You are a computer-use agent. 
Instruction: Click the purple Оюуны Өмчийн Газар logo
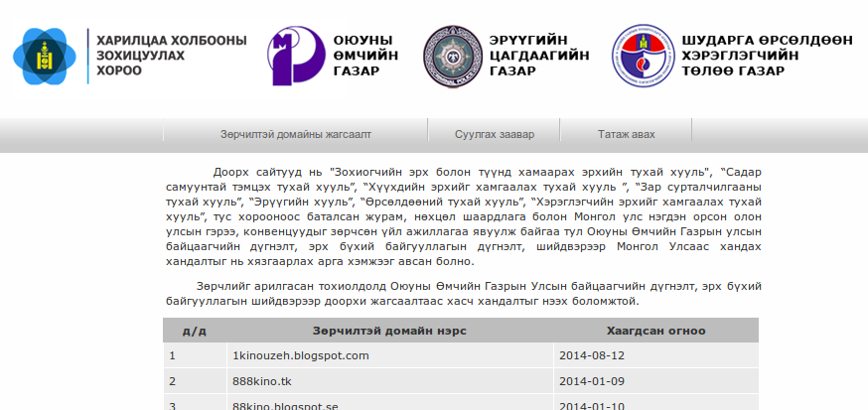(296, 58)
